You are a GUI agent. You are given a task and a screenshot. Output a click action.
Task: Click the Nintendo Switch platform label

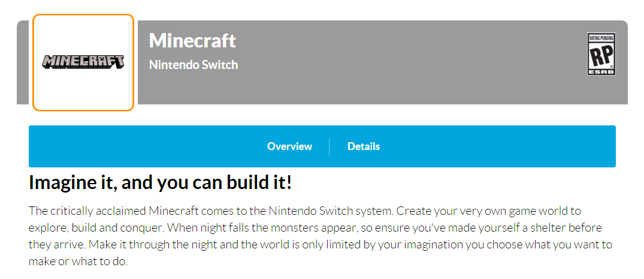pos(193,65)
